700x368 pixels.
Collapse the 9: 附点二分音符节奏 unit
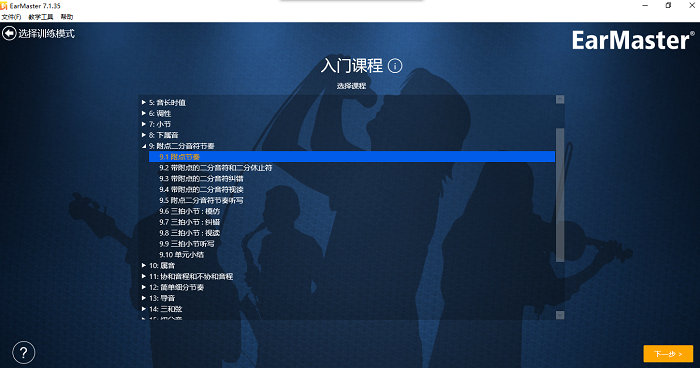coord(144,146)
